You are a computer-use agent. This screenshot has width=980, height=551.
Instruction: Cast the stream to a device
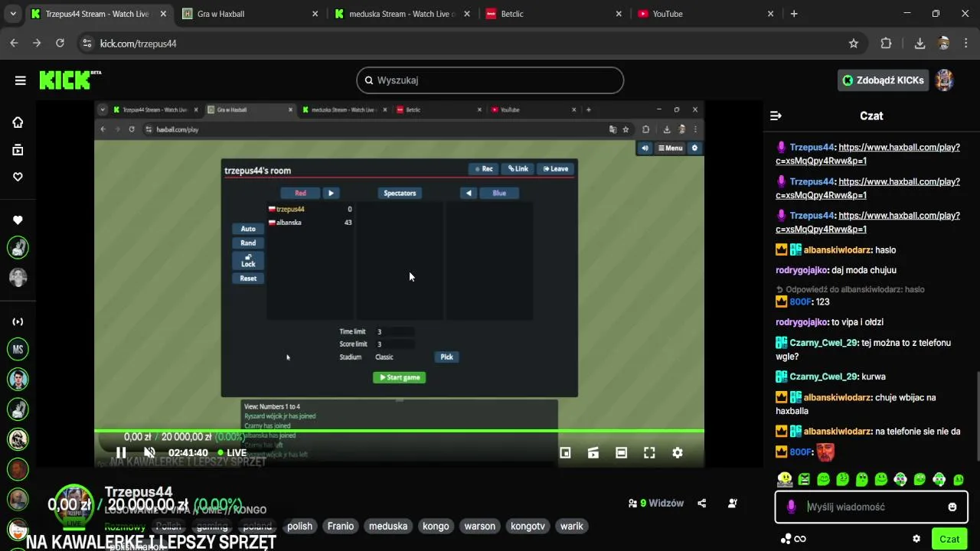tap(593, 453)
